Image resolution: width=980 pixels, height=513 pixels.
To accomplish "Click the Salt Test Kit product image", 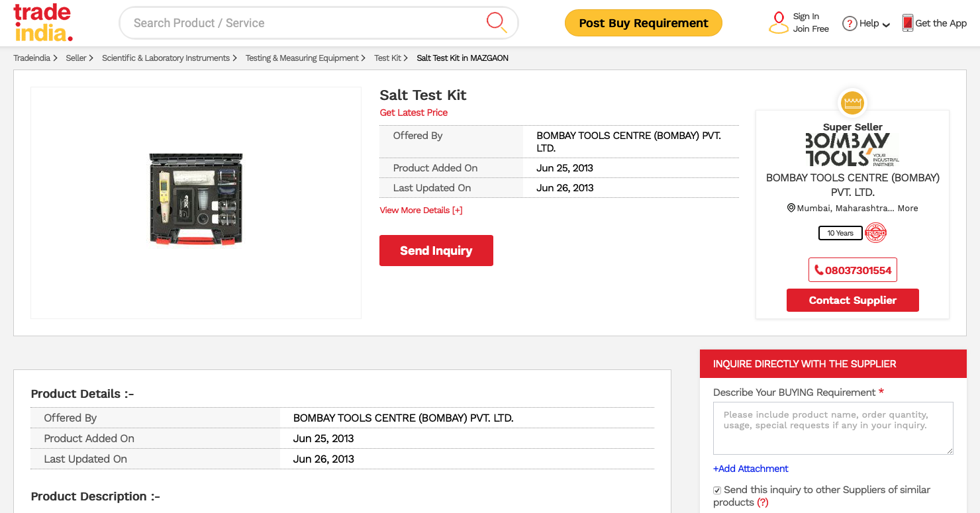I will click(x=196, y=200).
